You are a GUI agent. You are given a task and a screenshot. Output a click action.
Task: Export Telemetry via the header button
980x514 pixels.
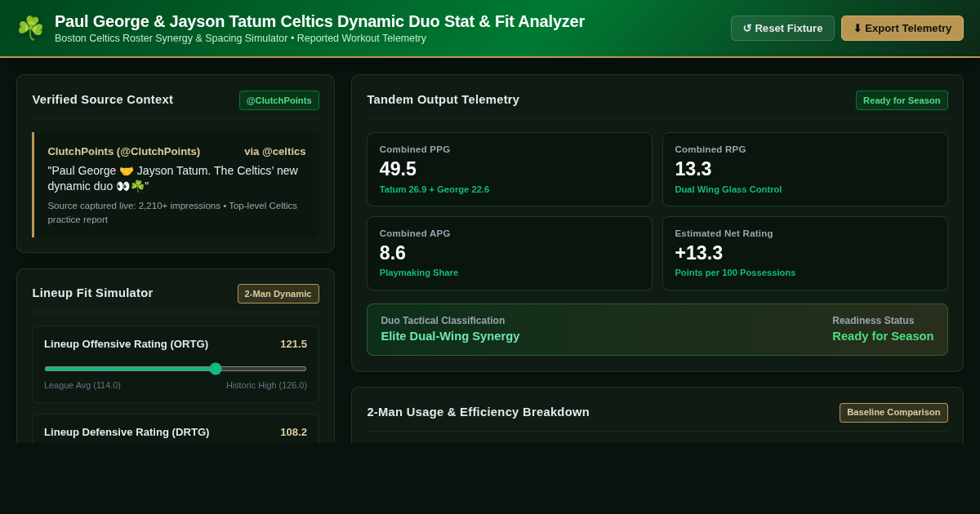pos(902,28)
